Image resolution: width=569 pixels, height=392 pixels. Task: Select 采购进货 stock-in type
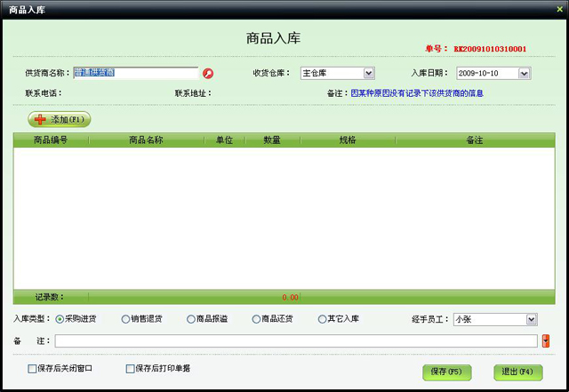[60, 319]
